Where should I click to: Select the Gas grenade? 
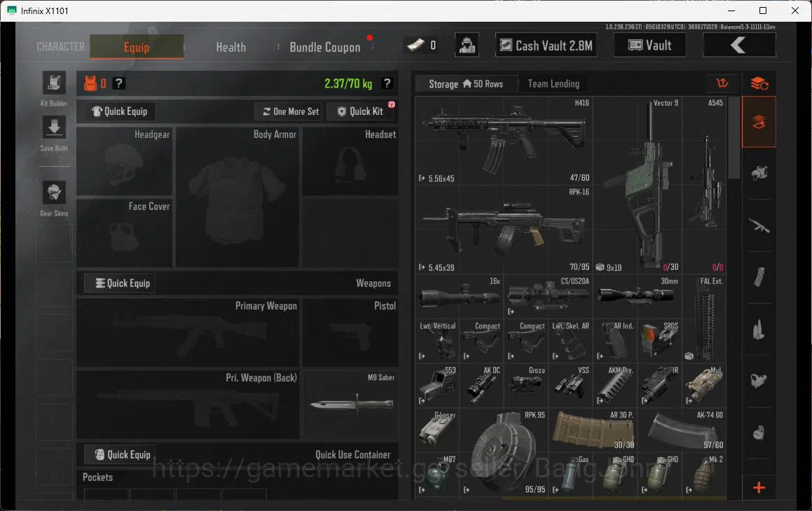pos(571,475)
